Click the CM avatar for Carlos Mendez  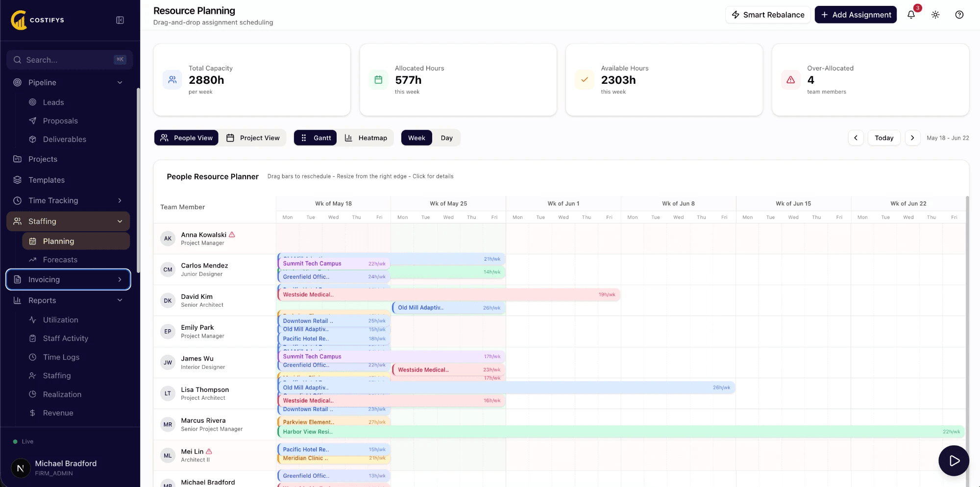168,269
